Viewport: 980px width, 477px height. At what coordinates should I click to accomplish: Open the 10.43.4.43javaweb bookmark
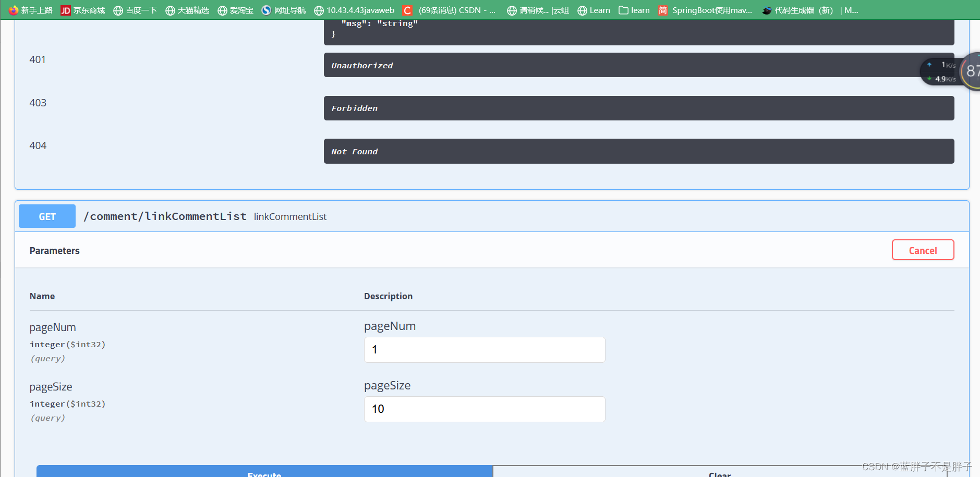tap(354, 10)
